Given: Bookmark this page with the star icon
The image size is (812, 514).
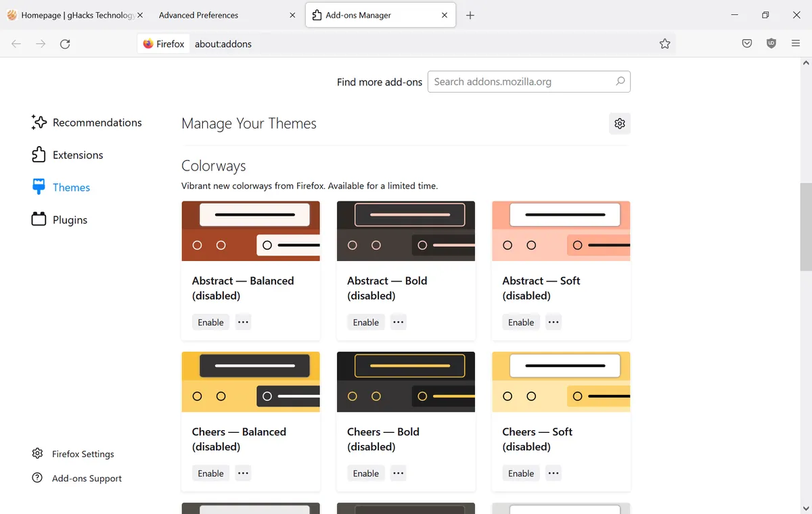Looking at the screenshot, I should pos(664,44).
